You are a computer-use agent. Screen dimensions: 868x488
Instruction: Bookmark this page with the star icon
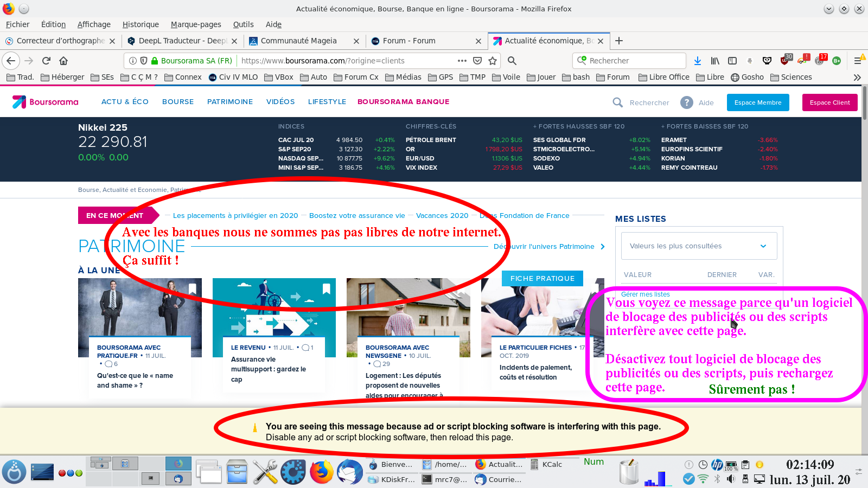(x=493, y=61)
